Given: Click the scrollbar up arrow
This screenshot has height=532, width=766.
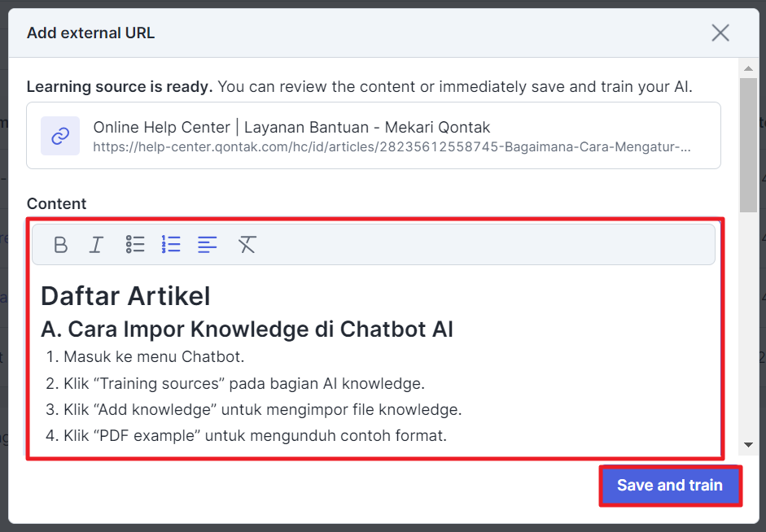Looking at the screenshot, I should (x=748, y=66).
